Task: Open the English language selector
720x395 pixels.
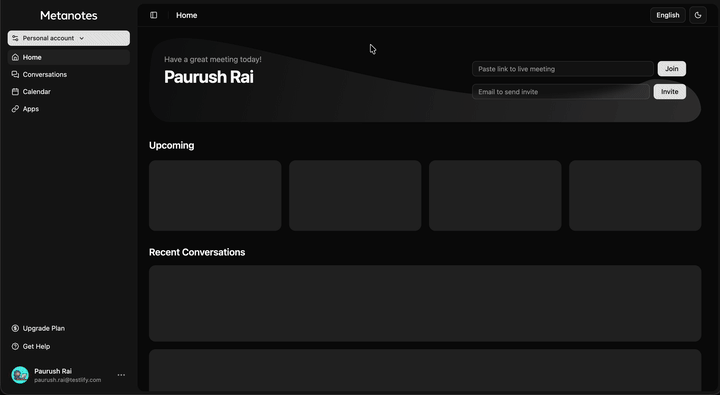Action: 668,15
